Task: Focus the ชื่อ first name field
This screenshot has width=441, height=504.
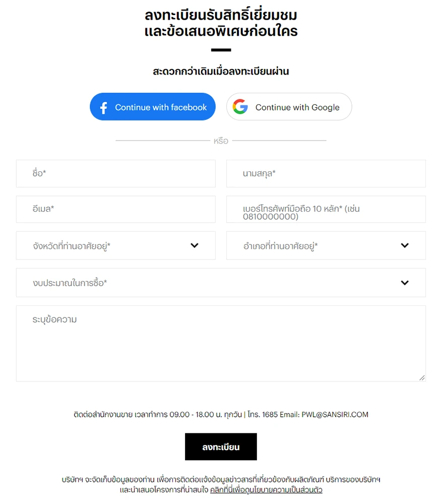Action: [115, 173]
